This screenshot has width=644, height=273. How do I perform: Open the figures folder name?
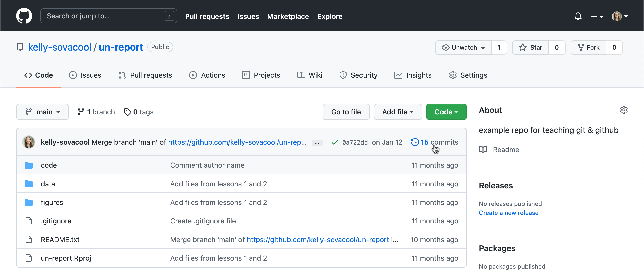coord(52,202)
